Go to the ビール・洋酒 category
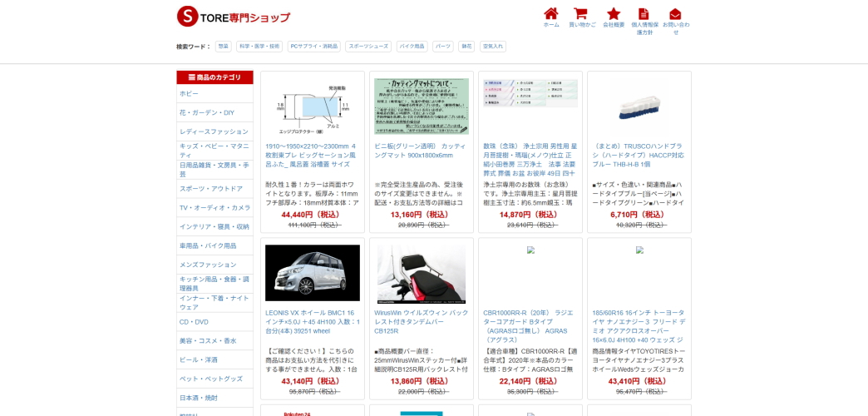Viewport: 868px width, 416px height. click(199, 359)
